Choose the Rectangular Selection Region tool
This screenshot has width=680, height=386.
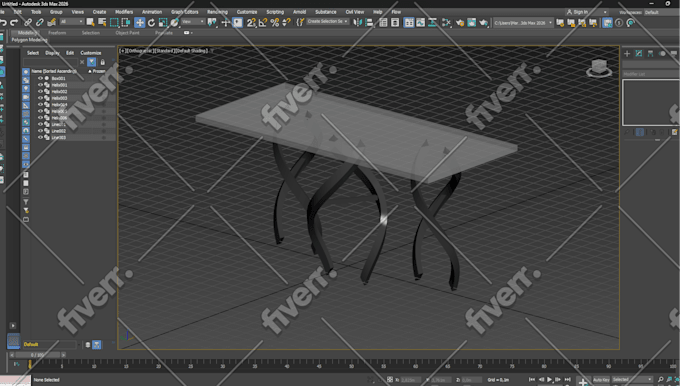(114, 22)
